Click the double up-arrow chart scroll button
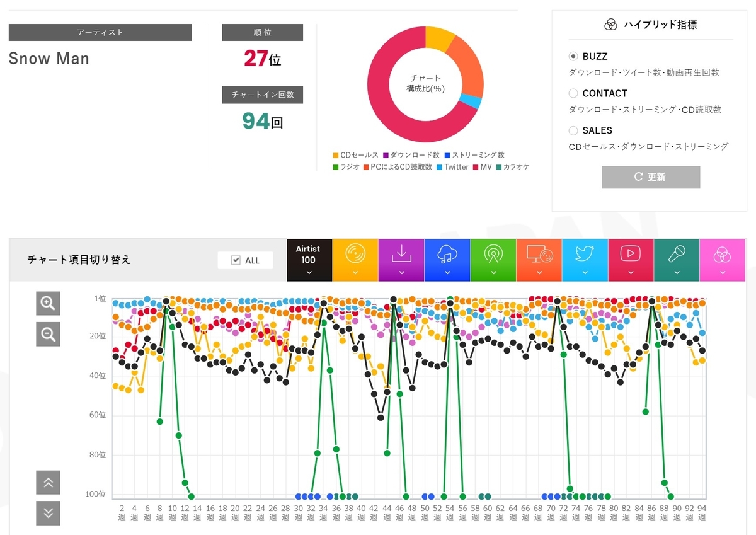Image resolution: width=756 pixels, height=535 pixels. tap(48, 483)
